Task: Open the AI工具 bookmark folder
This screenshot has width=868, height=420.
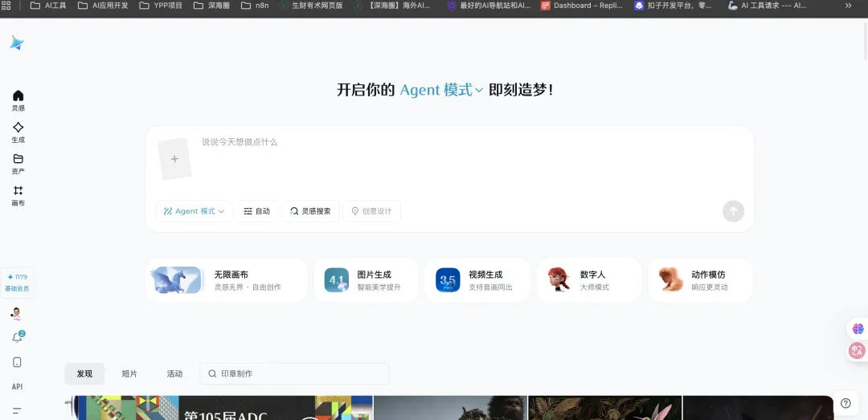Action: 48,6
